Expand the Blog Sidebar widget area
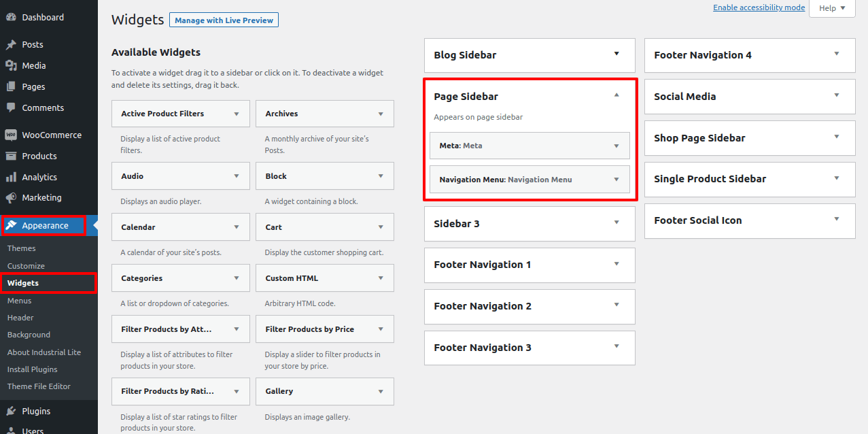868x434 pixels. click(617, 54)
